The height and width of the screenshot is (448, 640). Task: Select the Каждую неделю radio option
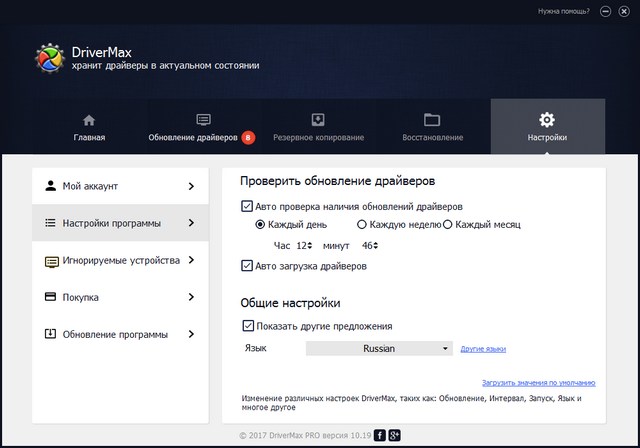[x=362, y=225]
